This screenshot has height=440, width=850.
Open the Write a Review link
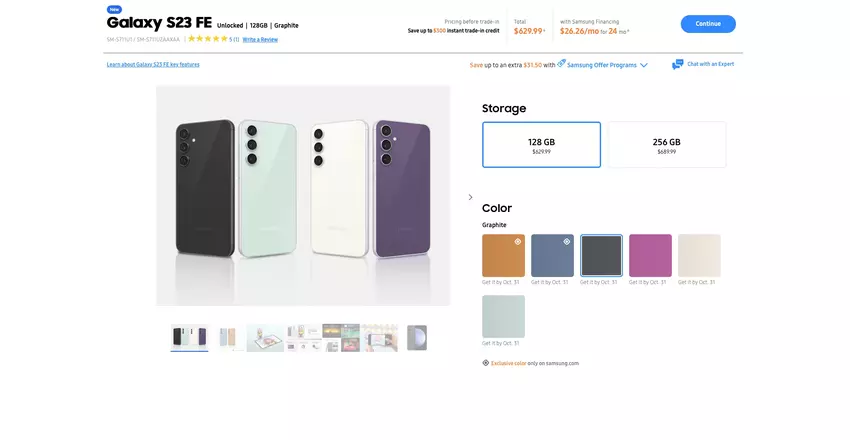click(x=260, y=39)
